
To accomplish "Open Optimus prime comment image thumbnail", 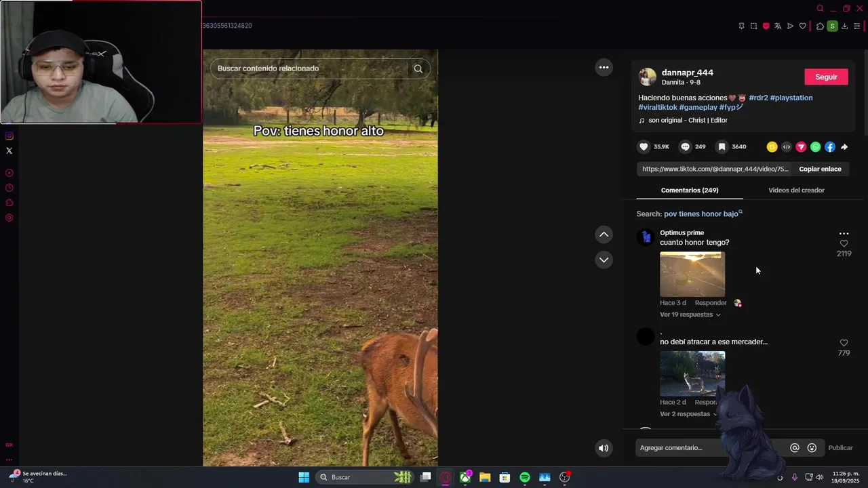I will tap(692, 274).
